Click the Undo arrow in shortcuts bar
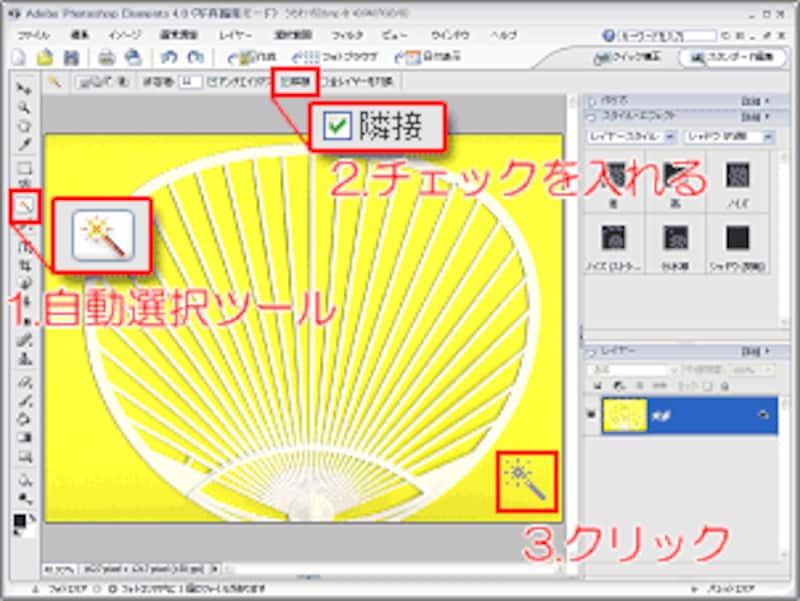This screenshot has height=601, width=800. (169, 58)
